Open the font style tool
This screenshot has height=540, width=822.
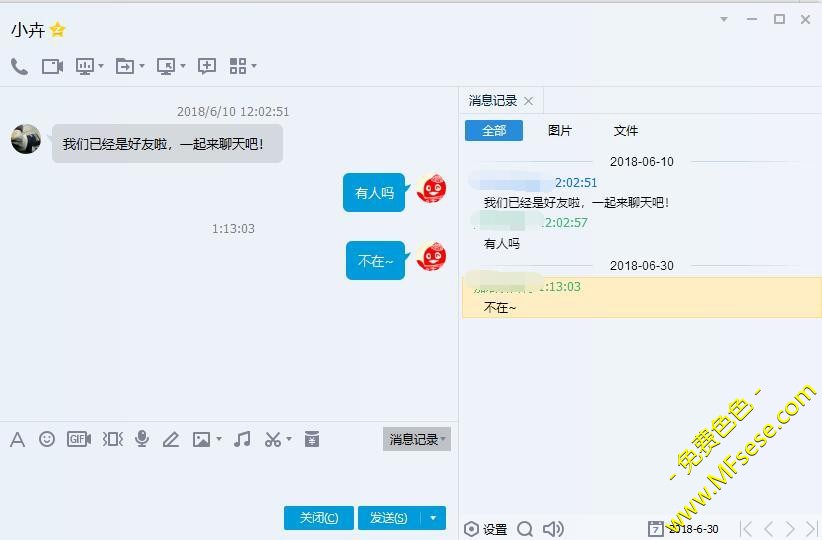tap(17, 439)
